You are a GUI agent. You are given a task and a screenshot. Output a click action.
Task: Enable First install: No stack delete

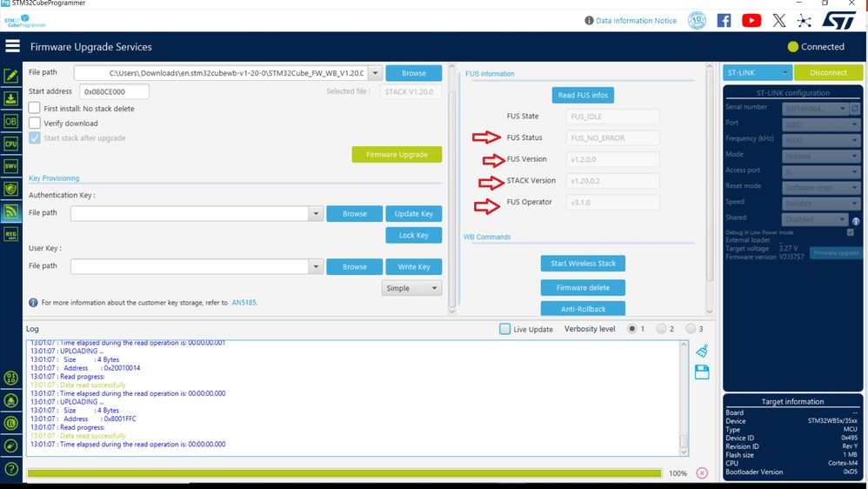34,108
